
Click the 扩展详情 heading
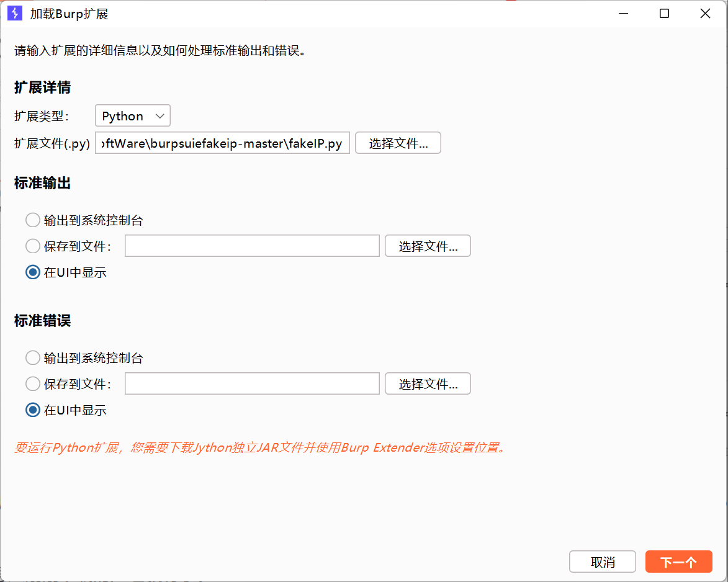[42, 87]
